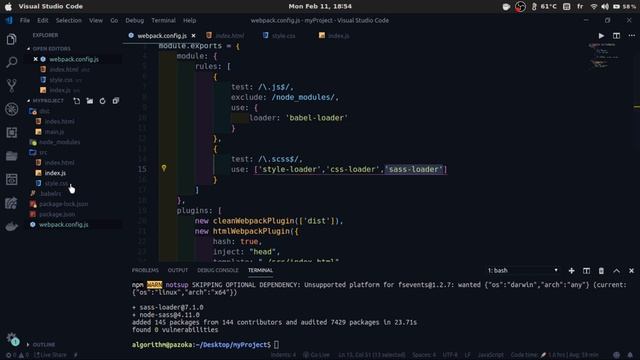
Task: Open the View menu
Action: pos(96,20)
